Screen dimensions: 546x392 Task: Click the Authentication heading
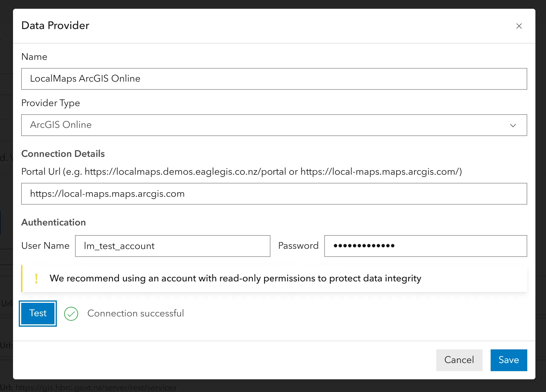pos(54,222)
